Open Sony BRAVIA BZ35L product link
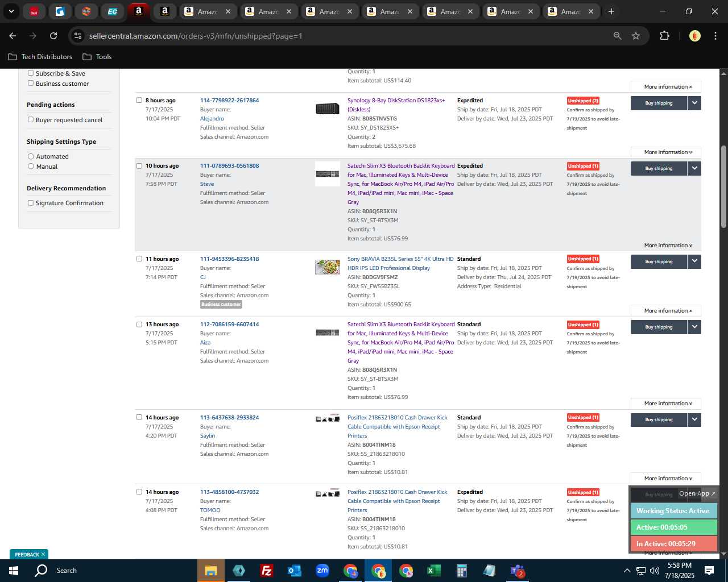The image size is (728, 582). [x=400, y=263]
